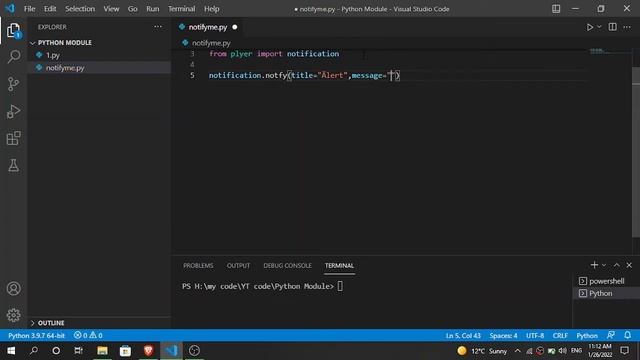Viewport: 640px width, 360px height.
Task: Go to line via Ln 5, Col 43
Action: [x=463, y=336]
